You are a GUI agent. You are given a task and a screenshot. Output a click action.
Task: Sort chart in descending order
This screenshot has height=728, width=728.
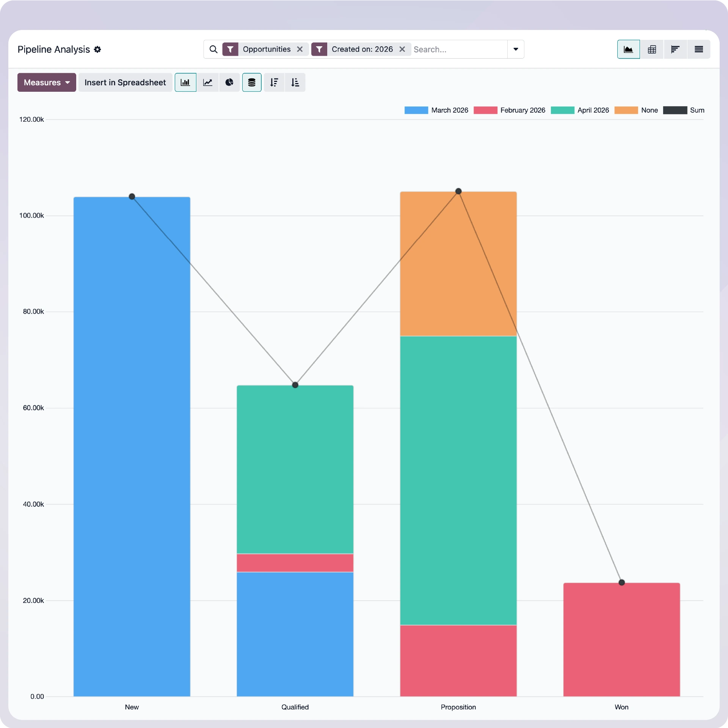tap(274, 82)
